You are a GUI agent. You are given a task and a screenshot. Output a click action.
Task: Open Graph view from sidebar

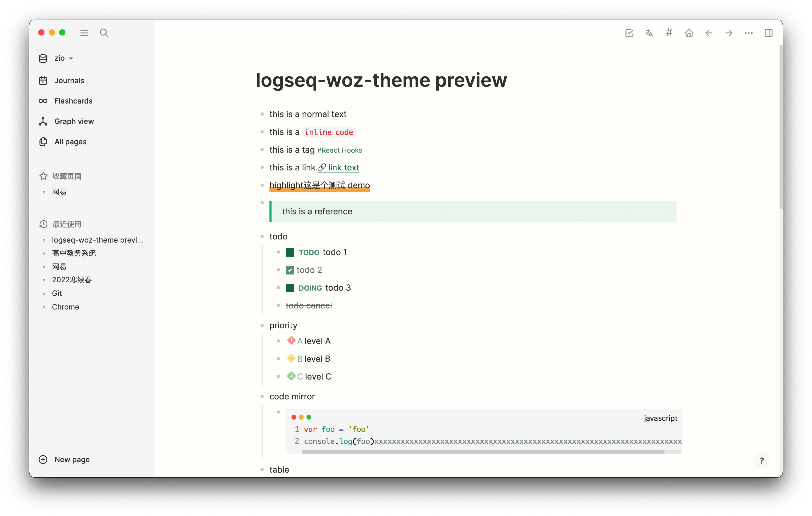point(74,121)
